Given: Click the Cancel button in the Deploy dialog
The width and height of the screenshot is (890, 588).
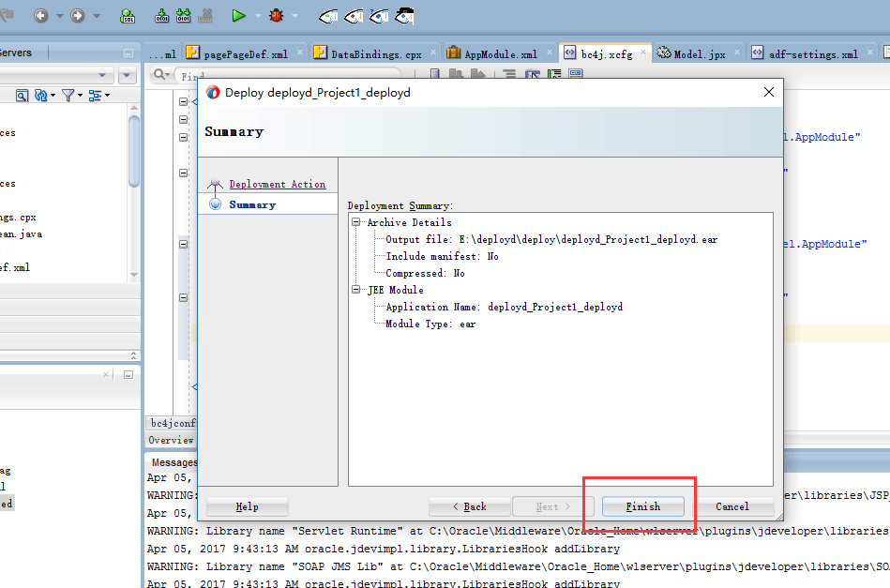Looking at the screenshot, I should (732, 506).
